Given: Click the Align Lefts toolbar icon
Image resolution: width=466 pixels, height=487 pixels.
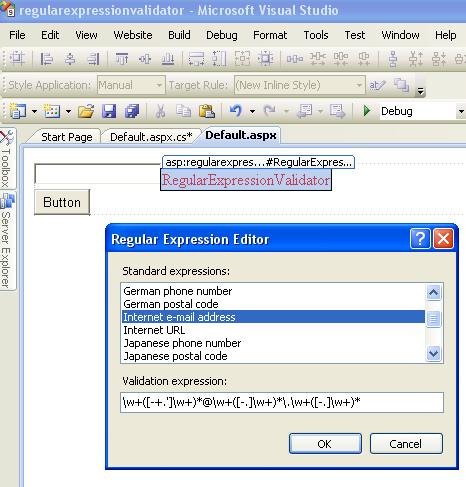Looking at the screenshot, I should (x=46, y=59).
